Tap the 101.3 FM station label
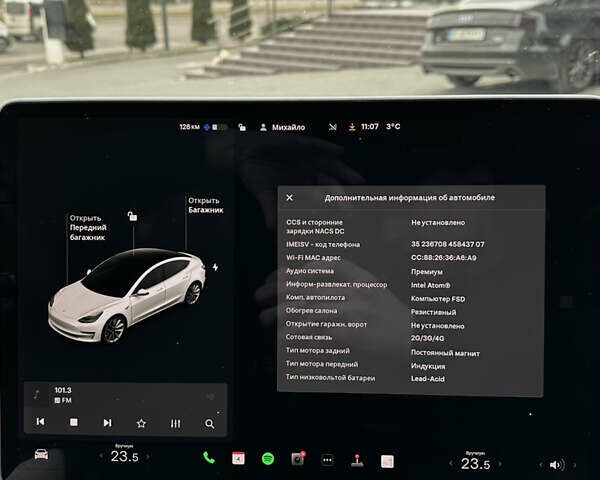The height and width of the screenshot is (480, 600). tap(63, 395)
